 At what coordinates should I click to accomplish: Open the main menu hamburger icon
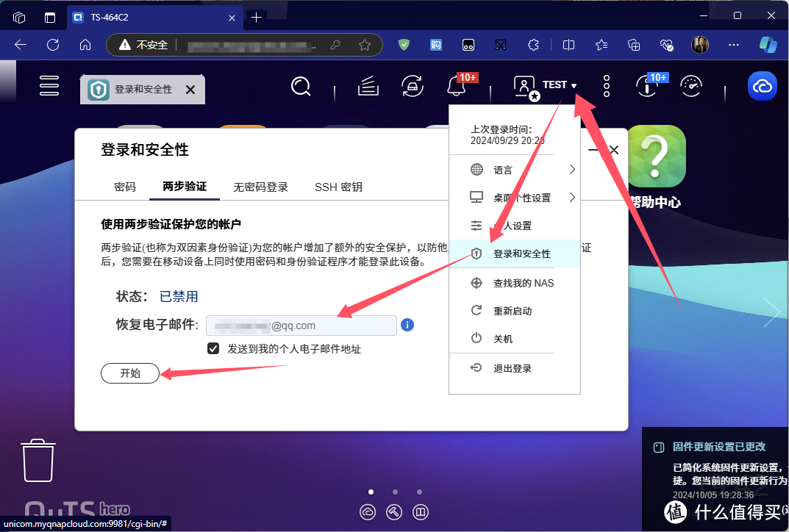[49, 85]
